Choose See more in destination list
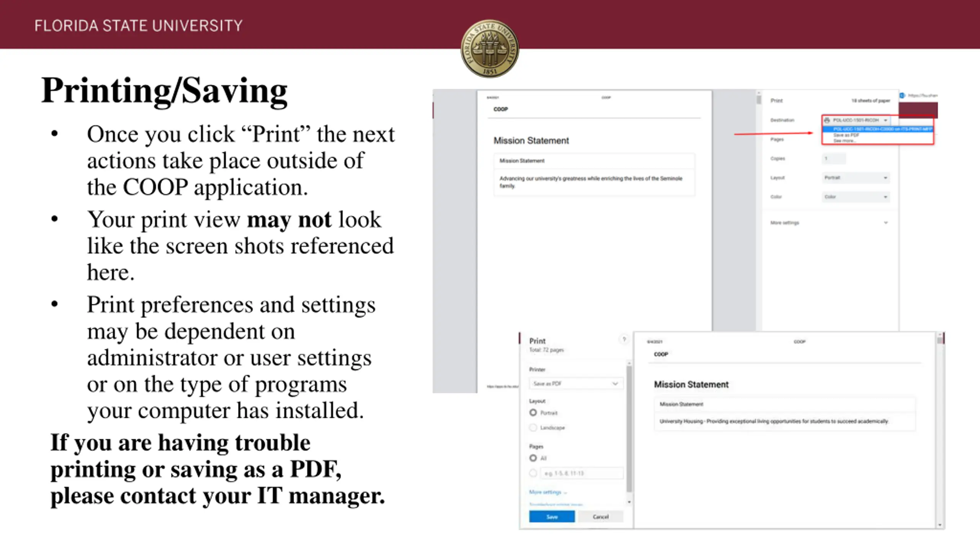The width and height of the screenshot is (980, 551). click(x=844, y=141)
